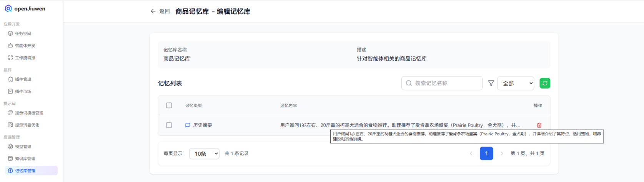This screenshot has height=182, width=644.
Task: Click the 历史摘要 chat bubble icon
Action: [x=188, y=125]
